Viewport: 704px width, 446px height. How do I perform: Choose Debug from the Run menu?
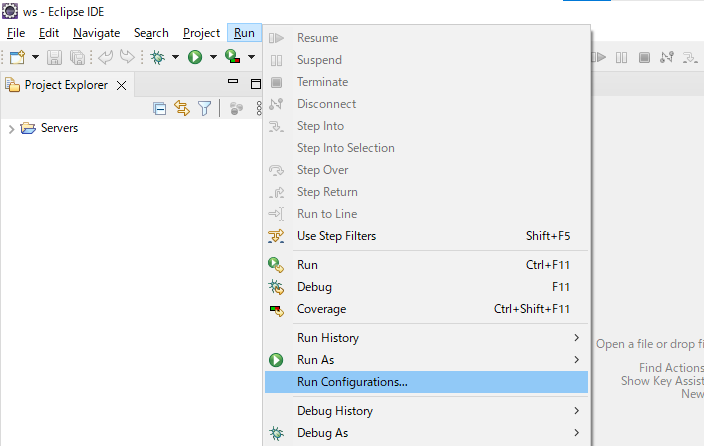tap(426, 287)
